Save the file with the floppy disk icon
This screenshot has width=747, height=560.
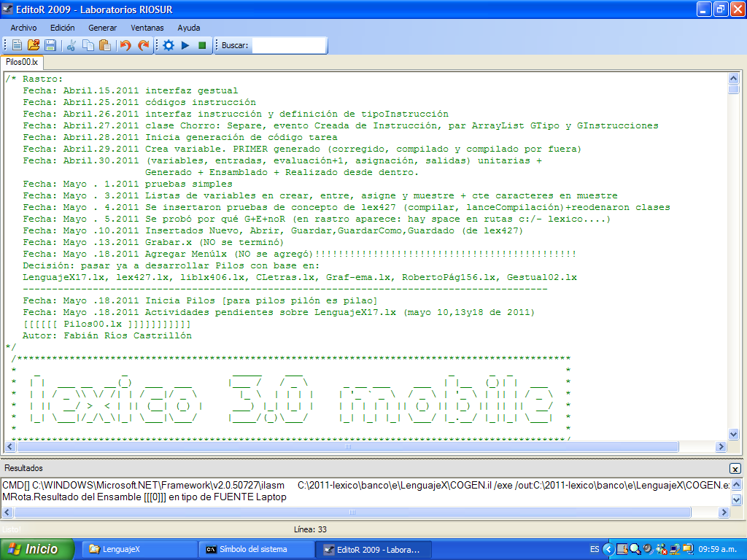50,45
